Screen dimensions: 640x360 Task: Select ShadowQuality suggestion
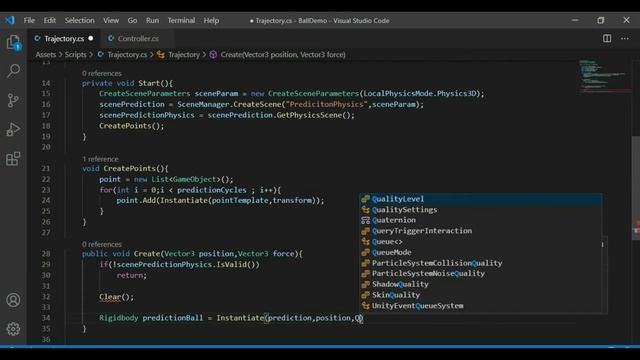coord(481,284)
